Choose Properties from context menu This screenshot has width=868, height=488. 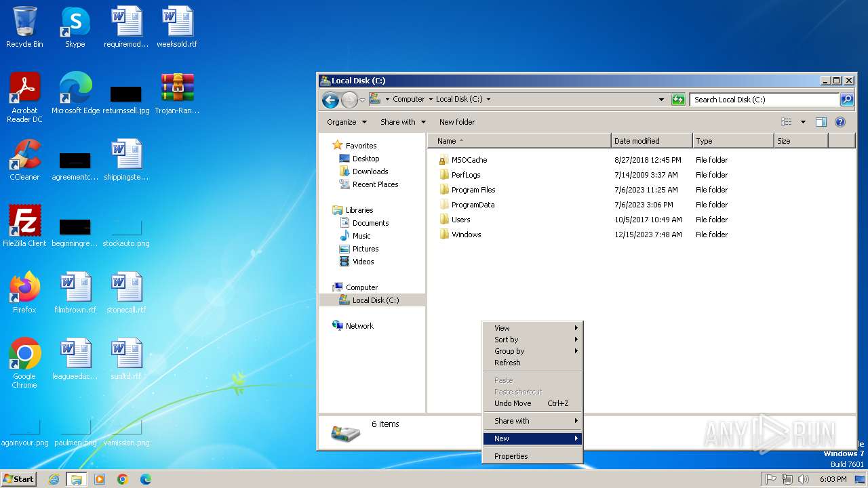533,456
